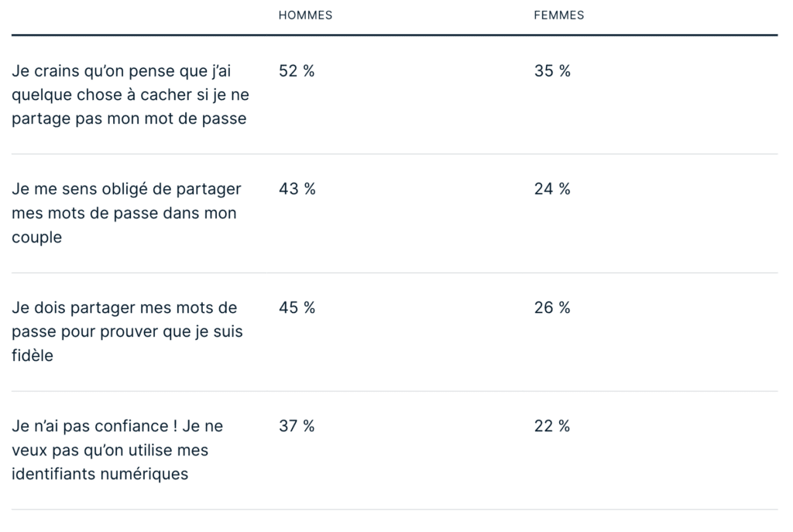Click the HOMMES column header
Viewport: 793px width, 532px height.
coord(305,15)
